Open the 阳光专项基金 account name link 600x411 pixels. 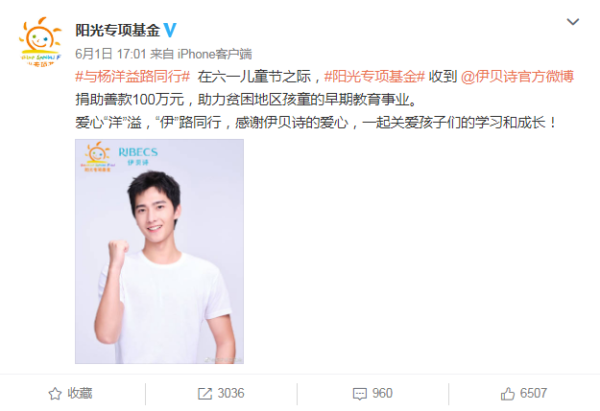[x=117, y=30]
